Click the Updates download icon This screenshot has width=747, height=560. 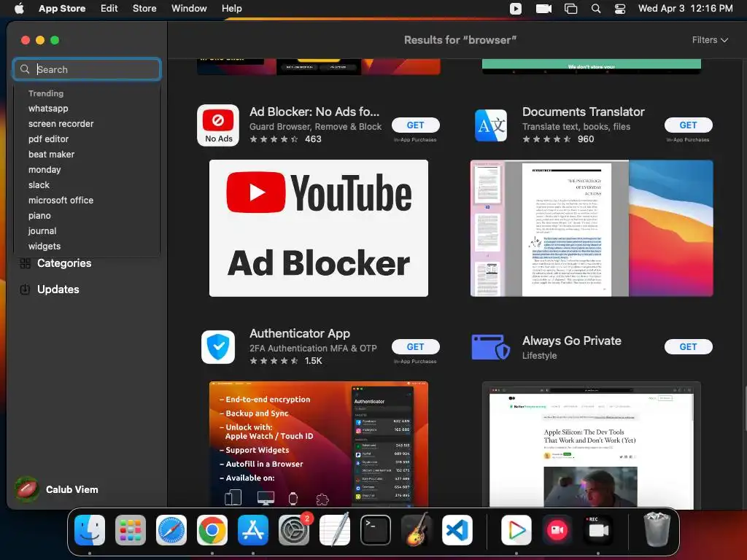(26, 289)
